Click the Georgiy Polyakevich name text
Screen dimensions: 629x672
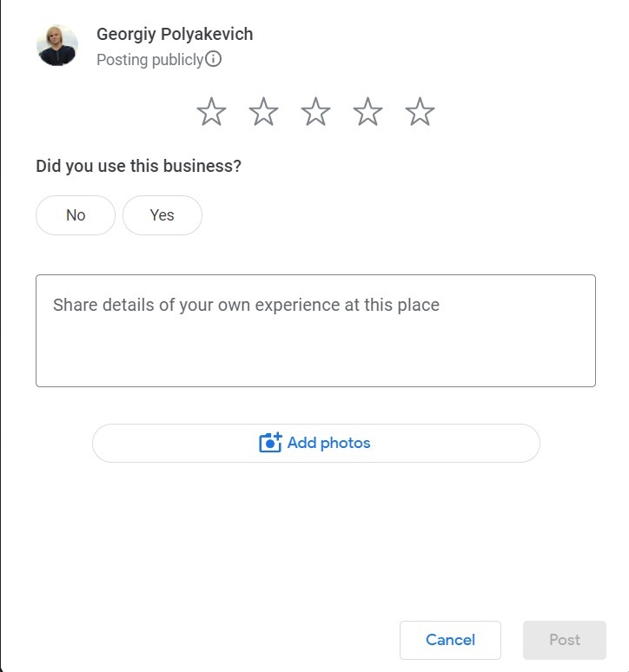click(175, 35)
